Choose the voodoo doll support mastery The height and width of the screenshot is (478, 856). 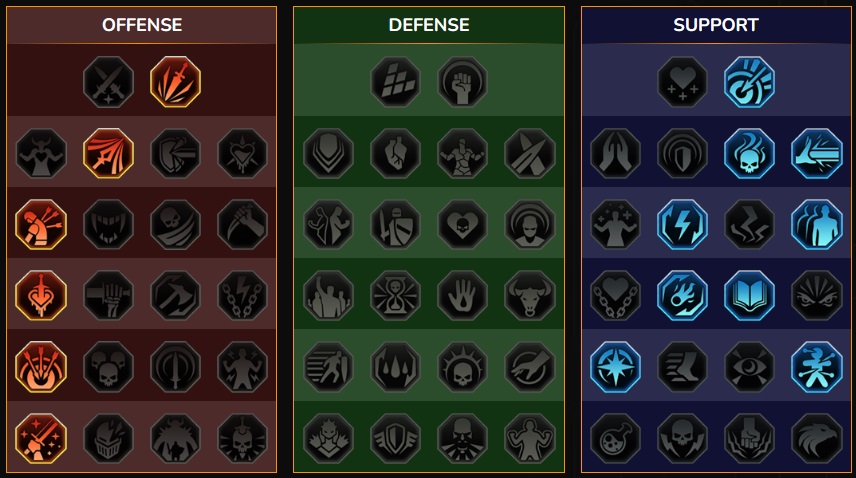[x=817, y=367]
